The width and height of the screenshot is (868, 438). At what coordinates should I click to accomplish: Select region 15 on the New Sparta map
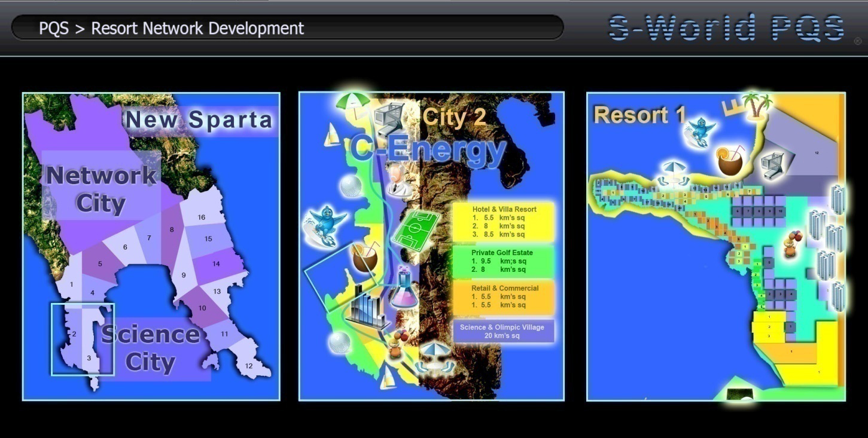(x=208, y=238)
